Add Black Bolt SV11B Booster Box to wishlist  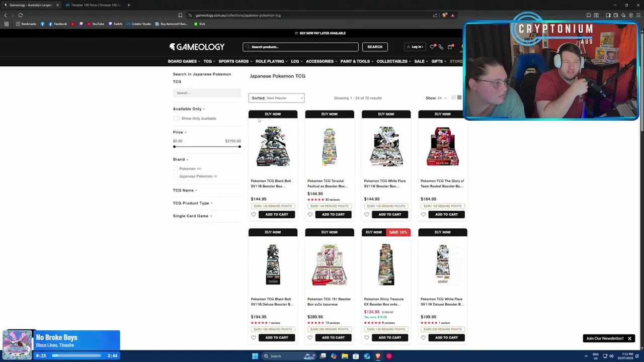click(x=254, y=214)
